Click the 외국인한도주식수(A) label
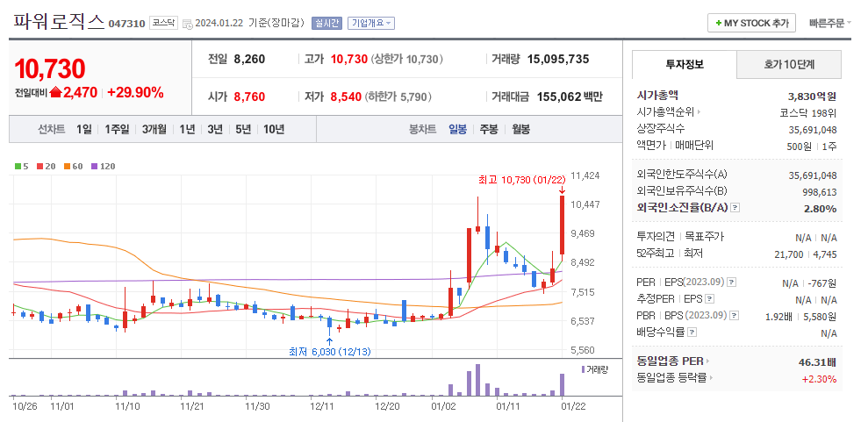The width and height of the screenshot is (868, 422). [x=680, y=175]
